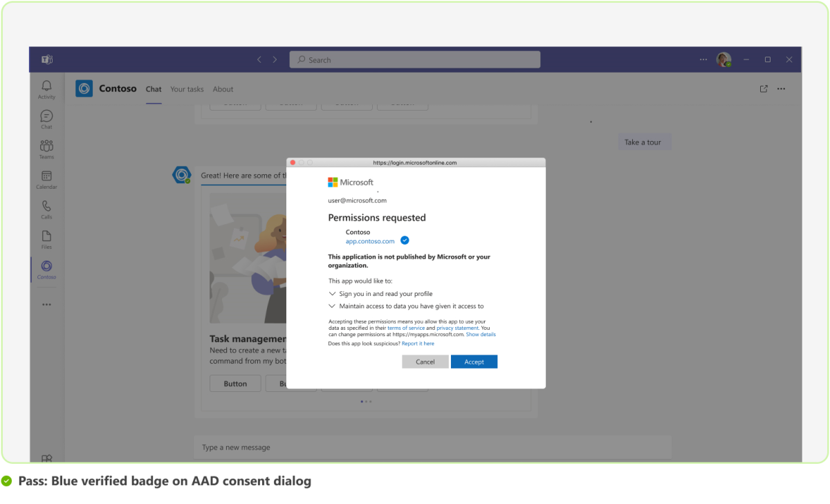Open the app.contoso.com link
The image size is (830, 504).
coord(370,241)
